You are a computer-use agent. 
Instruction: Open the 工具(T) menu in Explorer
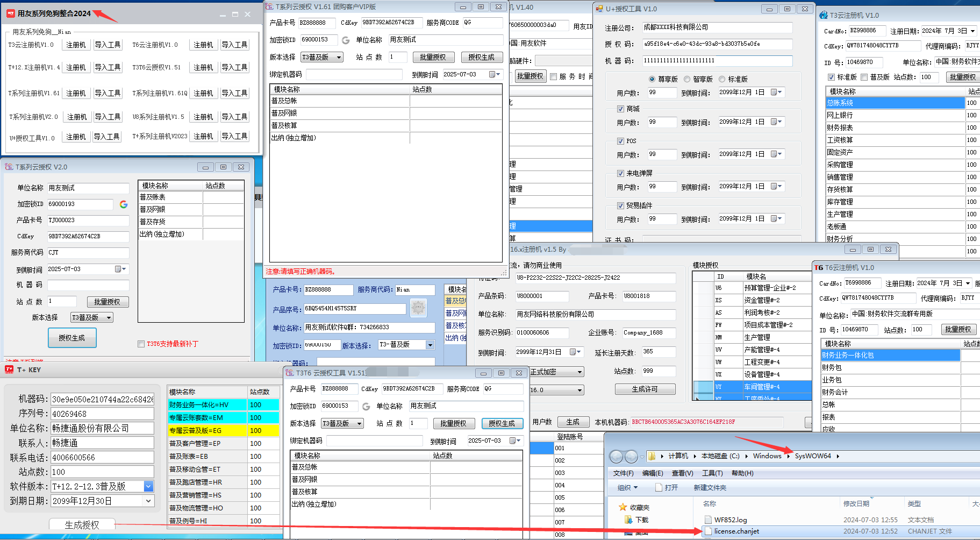(x=712, y=473)
